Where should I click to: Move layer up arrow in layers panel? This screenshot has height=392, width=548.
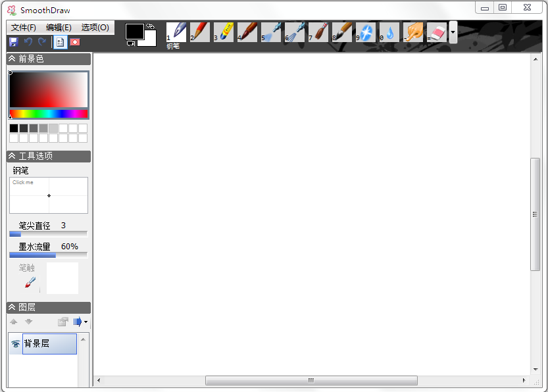(x=14, y=322)
